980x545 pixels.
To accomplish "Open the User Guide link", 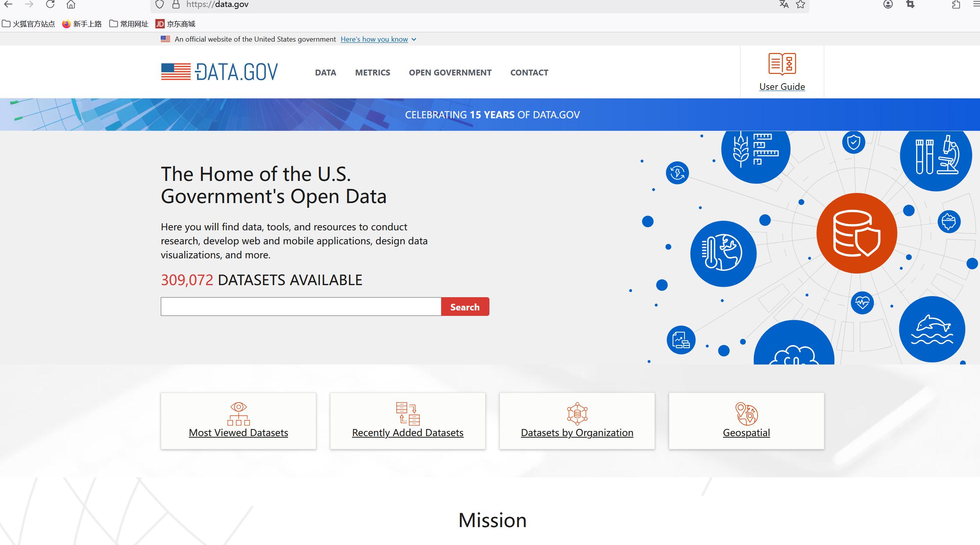I will pos(782,87).
